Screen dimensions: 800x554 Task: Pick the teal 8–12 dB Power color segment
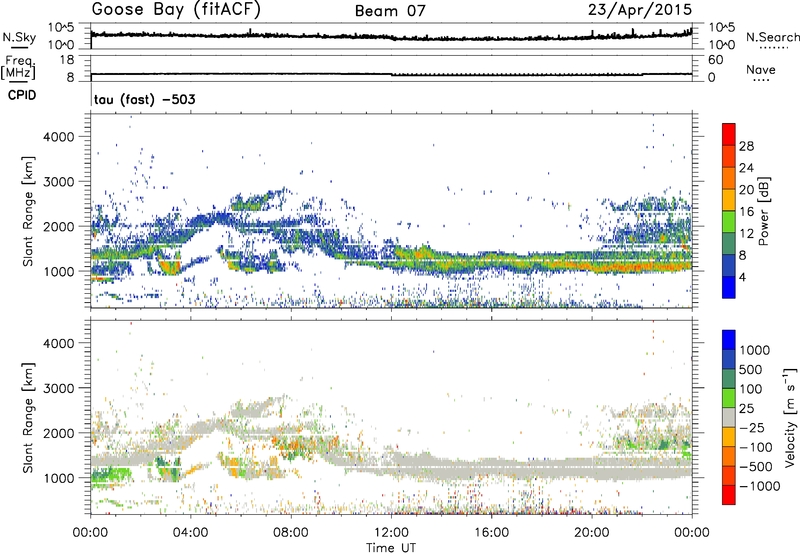[x=729, y=244]
